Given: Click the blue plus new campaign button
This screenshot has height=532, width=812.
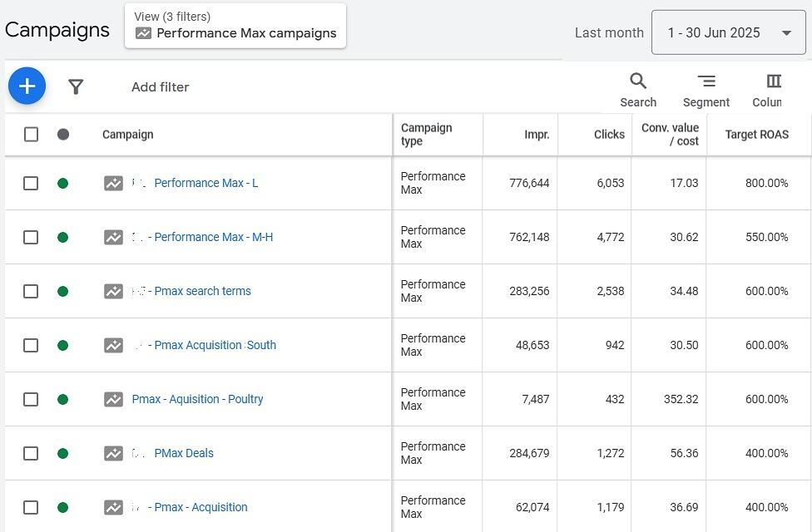Looking at the screenshot, I should tap(27, 86).
